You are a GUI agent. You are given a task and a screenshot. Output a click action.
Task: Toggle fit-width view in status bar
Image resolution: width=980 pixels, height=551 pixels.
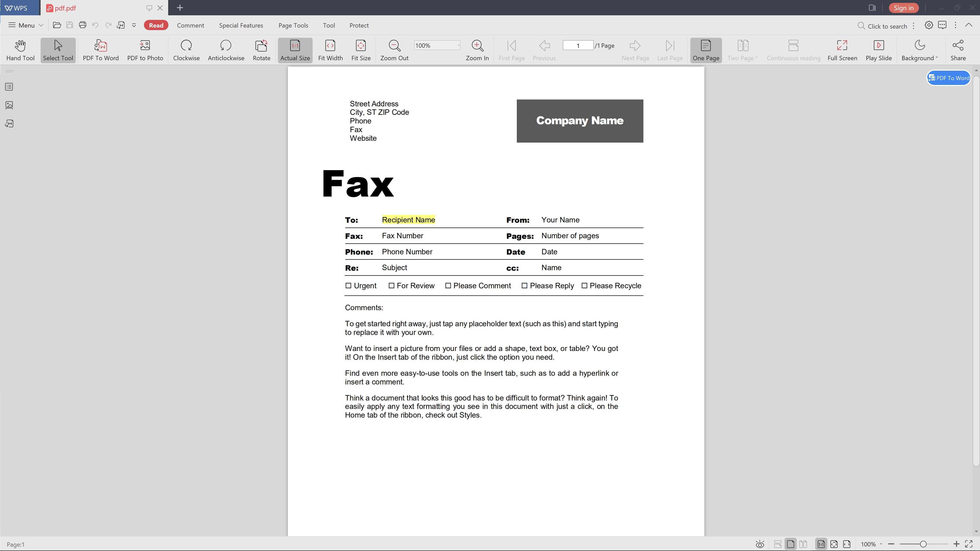click(847, 544)
